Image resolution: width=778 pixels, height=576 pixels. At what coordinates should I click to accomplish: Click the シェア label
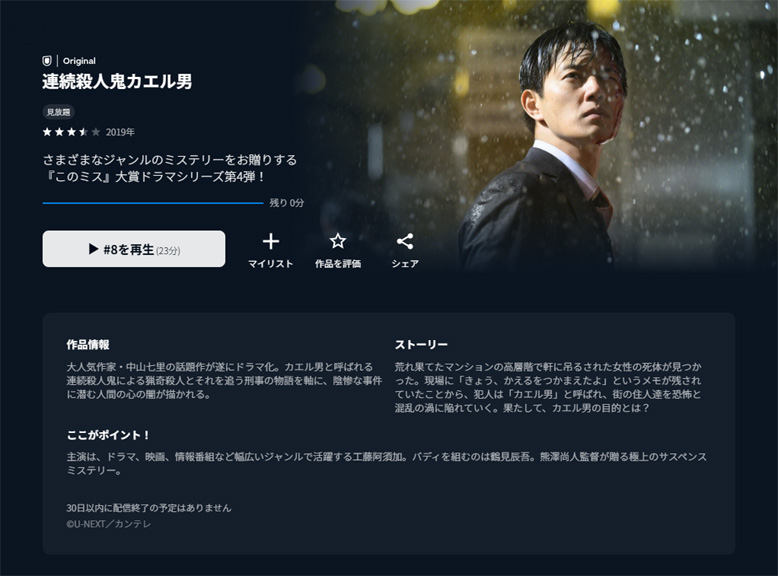[405, 263]
